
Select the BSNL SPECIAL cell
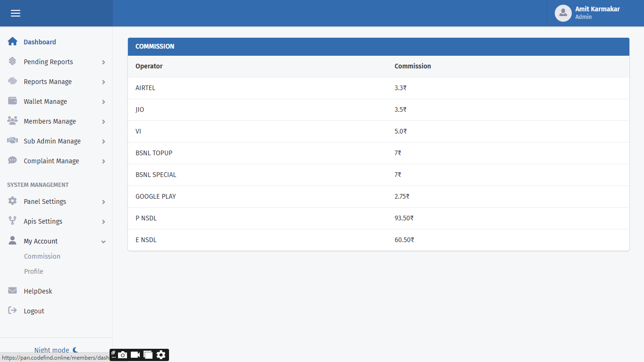(x=156, y=175)
